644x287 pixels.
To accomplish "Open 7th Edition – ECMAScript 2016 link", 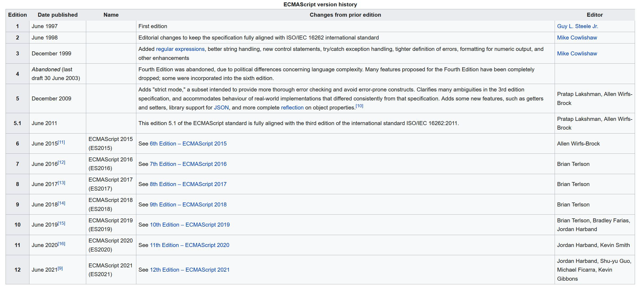I will [188, 164].
